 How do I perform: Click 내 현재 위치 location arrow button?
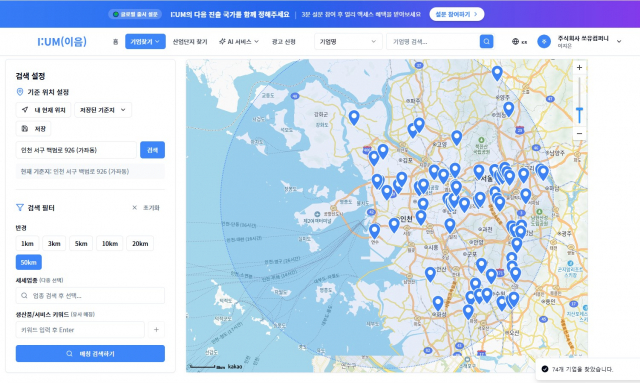tap(44, 110)
